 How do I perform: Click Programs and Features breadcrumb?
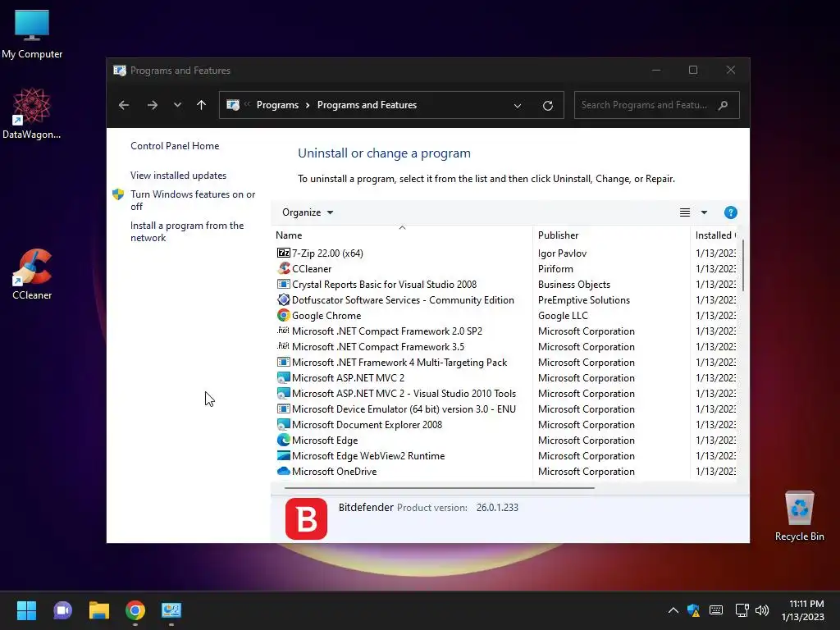[367, 105]
